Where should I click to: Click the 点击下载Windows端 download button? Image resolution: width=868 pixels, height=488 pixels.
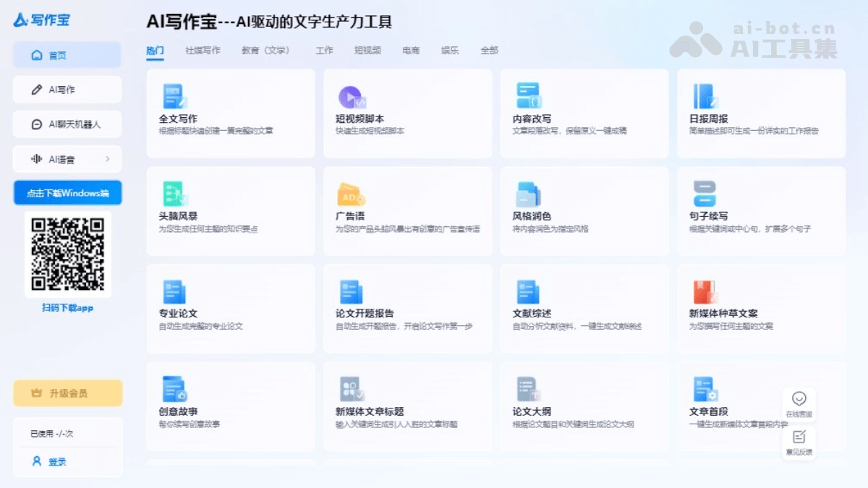(x=67, y=192)
